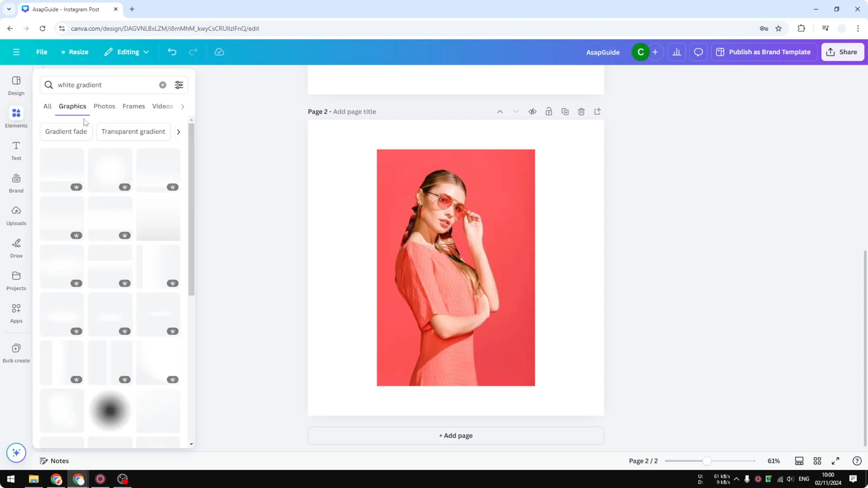
Task: Hide page 2 with eye icon
Action: (x=532, y=112)
